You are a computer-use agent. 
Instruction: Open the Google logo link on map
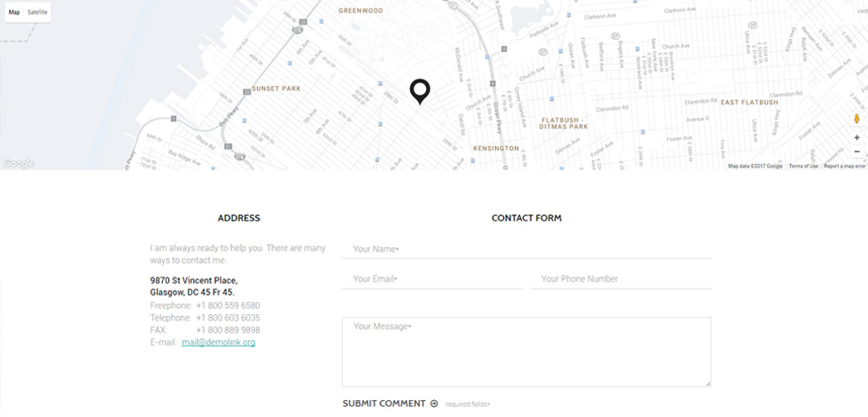pyautogui.click(x=19, y=163)
